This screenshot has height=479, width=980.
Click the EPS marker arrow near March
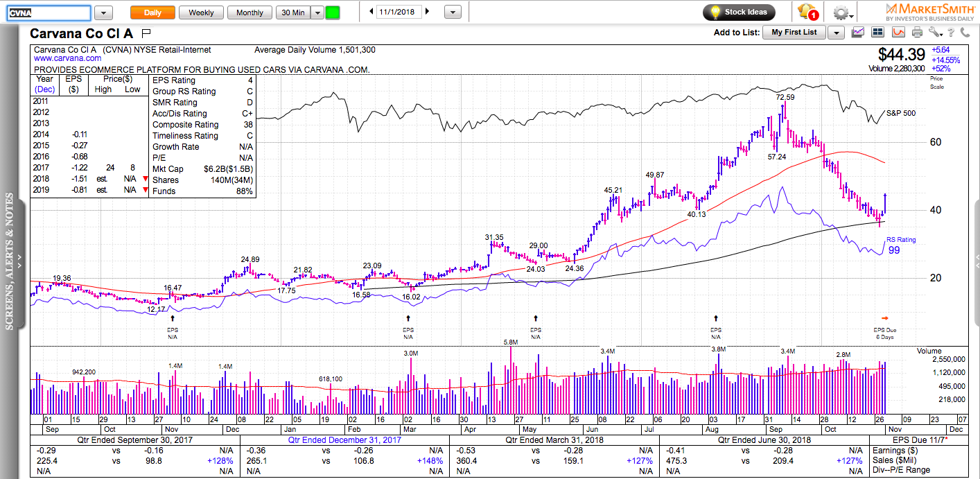[x=407, y=318]
